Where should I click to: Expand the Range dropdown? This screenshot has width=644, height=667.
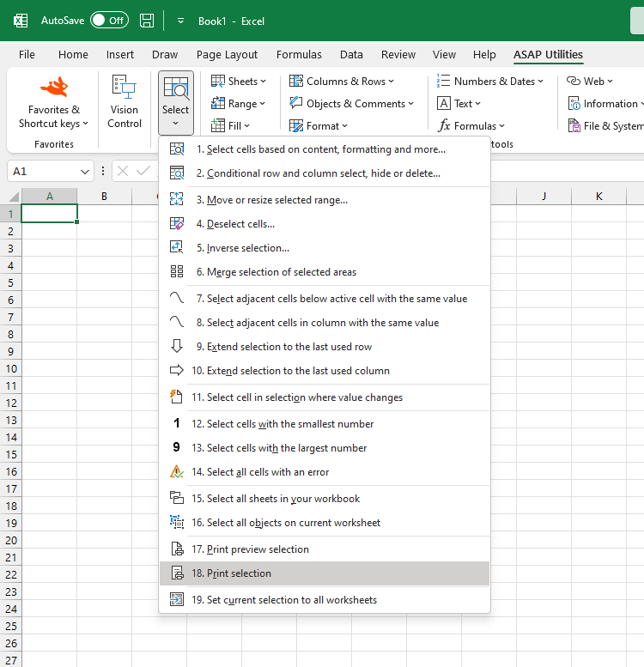[238, 103]
